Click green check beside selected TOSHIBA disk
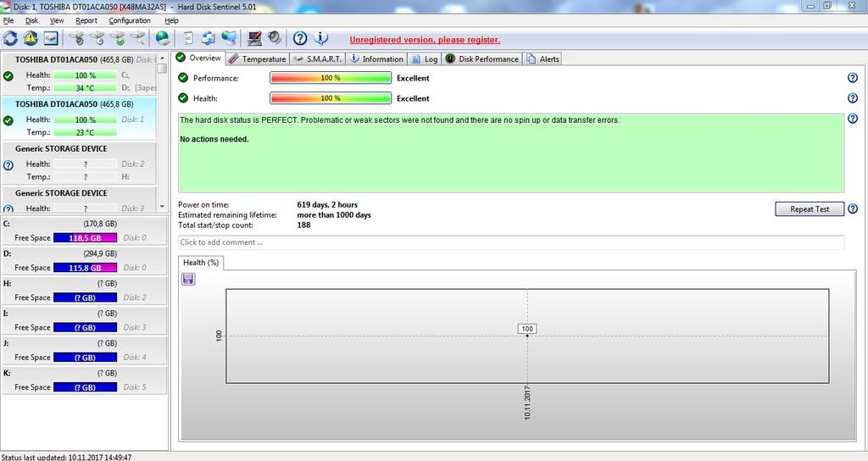 tap(8, 120)
